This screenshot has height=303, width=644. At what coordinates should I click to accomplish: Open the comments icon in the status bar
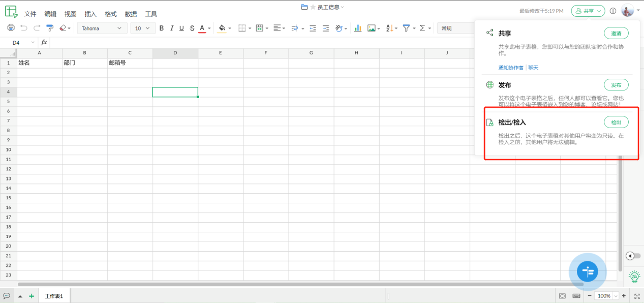click(7, 296)
